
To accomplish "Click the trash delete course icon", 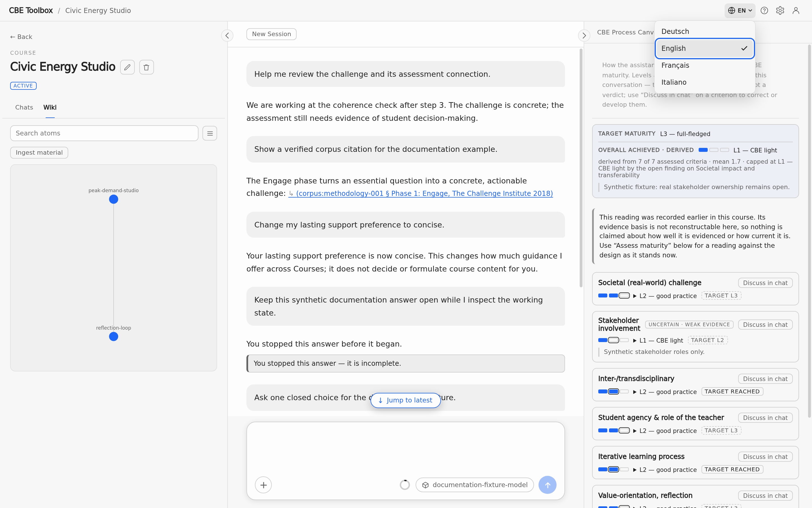I will pos(146,67).
